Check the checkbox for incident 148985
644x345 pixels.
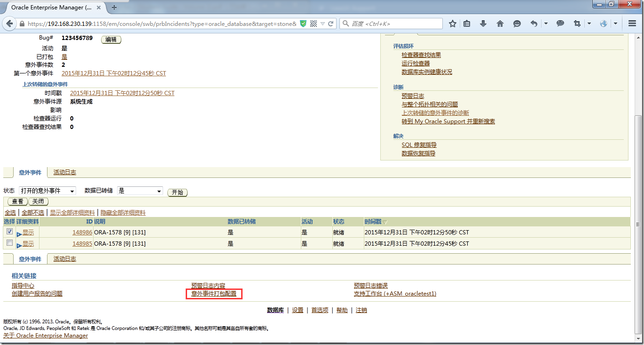pyautogui.click(x=9, y=243)
